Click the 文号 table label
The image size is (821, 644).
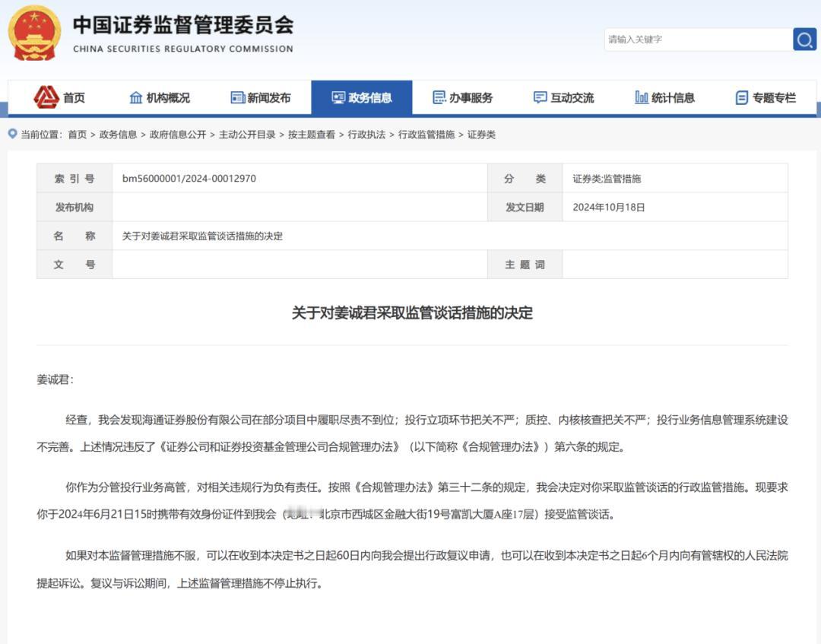point(74,265)
